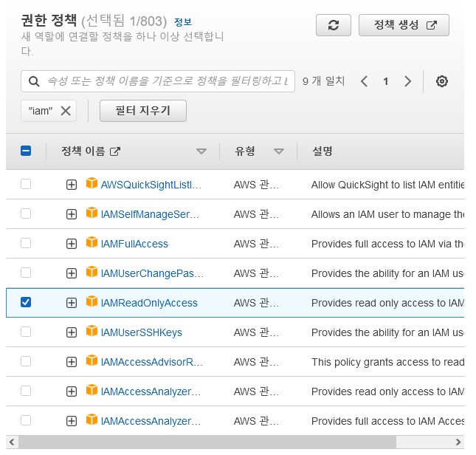This screenshot has width=476, height=455.
Task: Click "This policy grants access to read" description
Action: 387,362
